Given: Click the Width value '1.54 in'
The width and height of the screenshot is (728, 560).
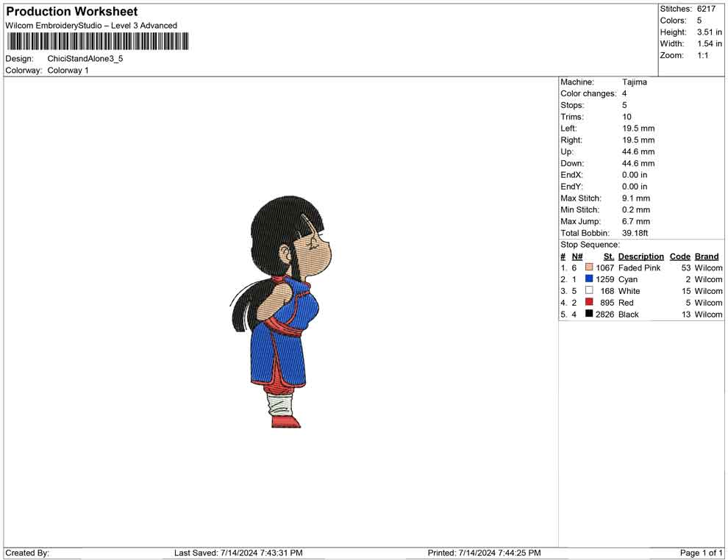Looking at the screenshot, I should pyautogui.click(x=710, y=43).
